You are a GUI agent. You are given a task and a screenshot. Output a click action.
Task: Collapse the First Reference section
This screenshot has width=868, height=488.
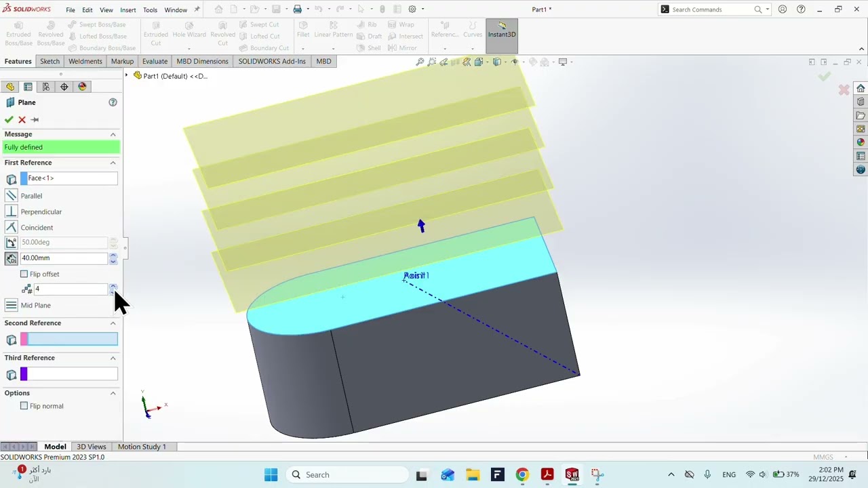point(113,163)
